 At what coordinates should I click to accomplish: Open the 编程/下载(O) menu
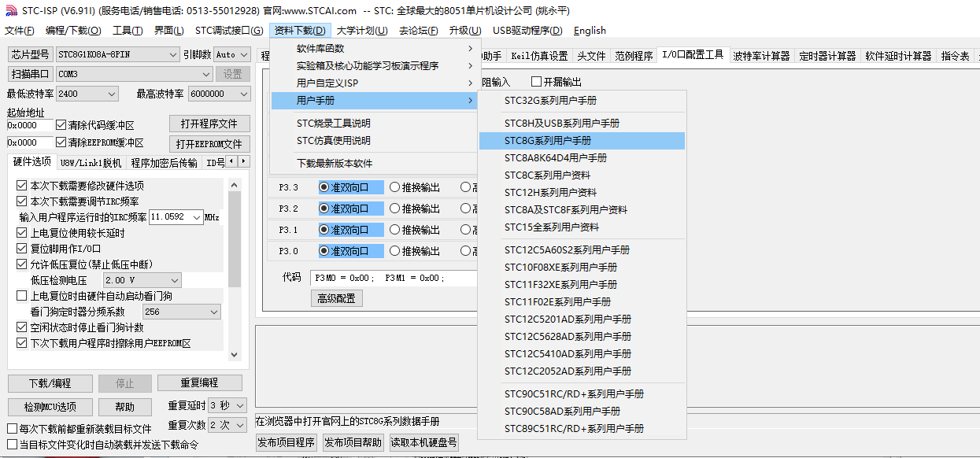point(73,31)
